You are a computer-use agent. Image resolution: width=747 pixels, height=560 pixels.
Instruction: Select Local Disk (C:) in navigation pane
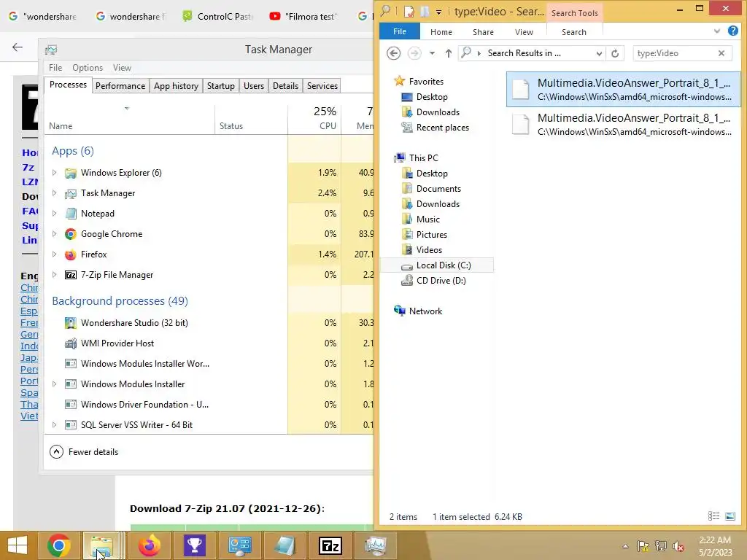437,265
